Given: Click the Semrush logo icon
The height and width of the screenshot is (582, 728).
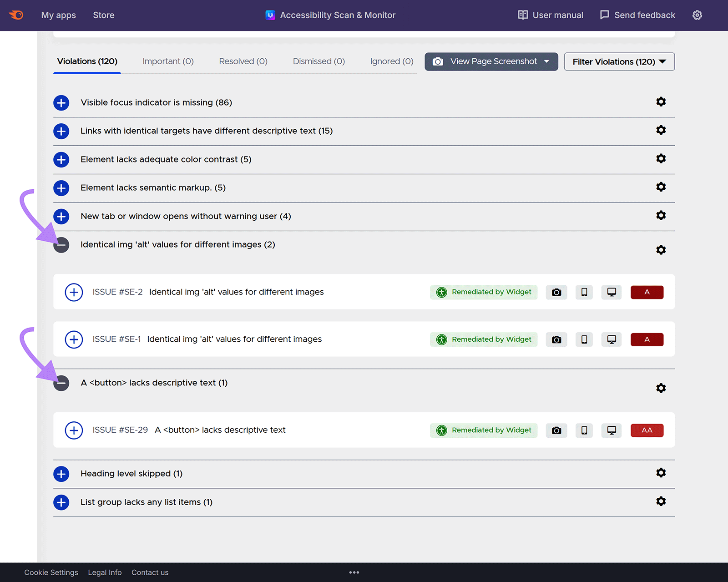Looking at the screenshot, I should [16, 15].
